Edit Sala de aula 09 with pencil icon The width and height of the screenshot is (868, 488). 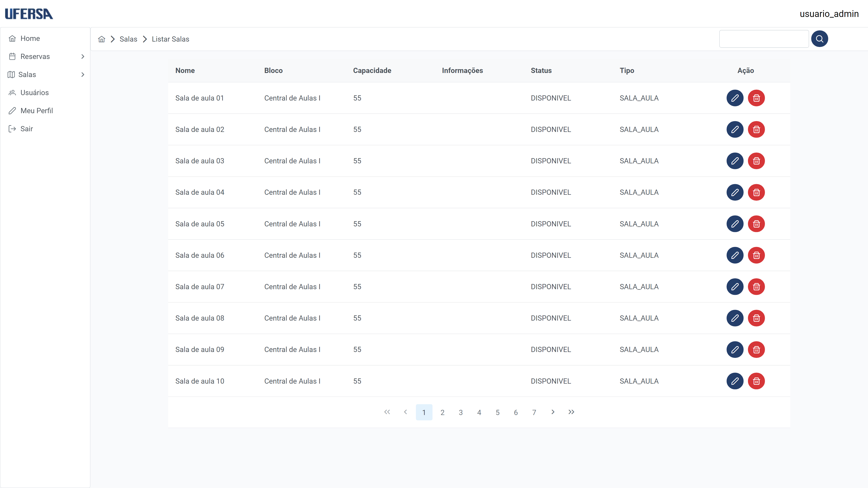point(735,350)
